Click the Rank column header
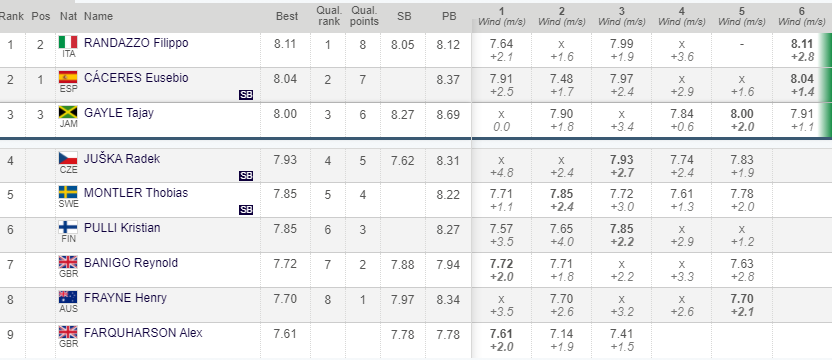 (x=12, y=16)
